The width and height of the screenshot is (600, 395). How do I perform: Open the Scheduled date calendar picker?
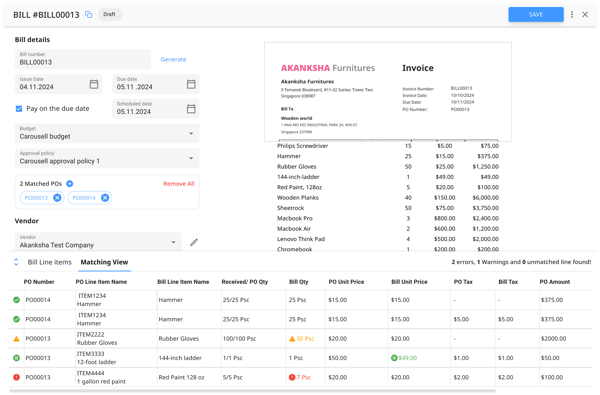coord(191,109)
